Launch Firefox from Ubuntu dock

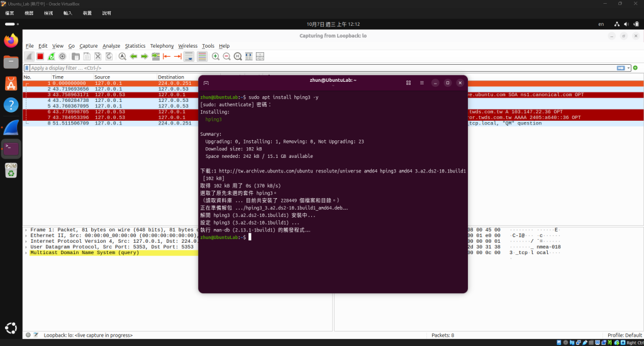click(11, 40)
